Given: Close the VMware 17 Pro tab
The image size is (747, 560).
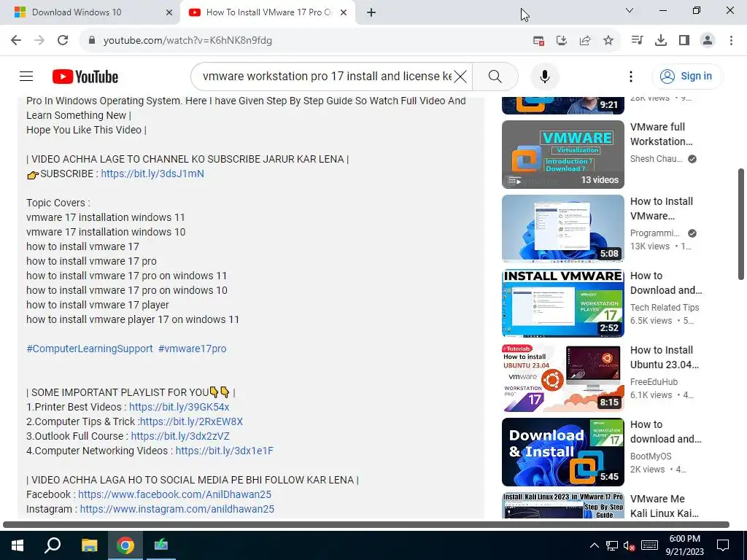Looking at the screenshot, I should pyautogui.click(x=344, y=12).
